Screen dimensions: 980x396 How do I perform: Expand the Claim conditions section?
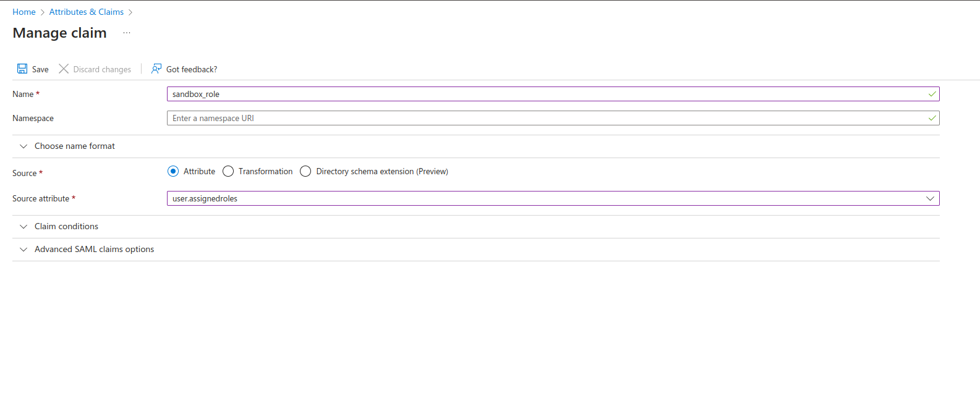[66, 227]
